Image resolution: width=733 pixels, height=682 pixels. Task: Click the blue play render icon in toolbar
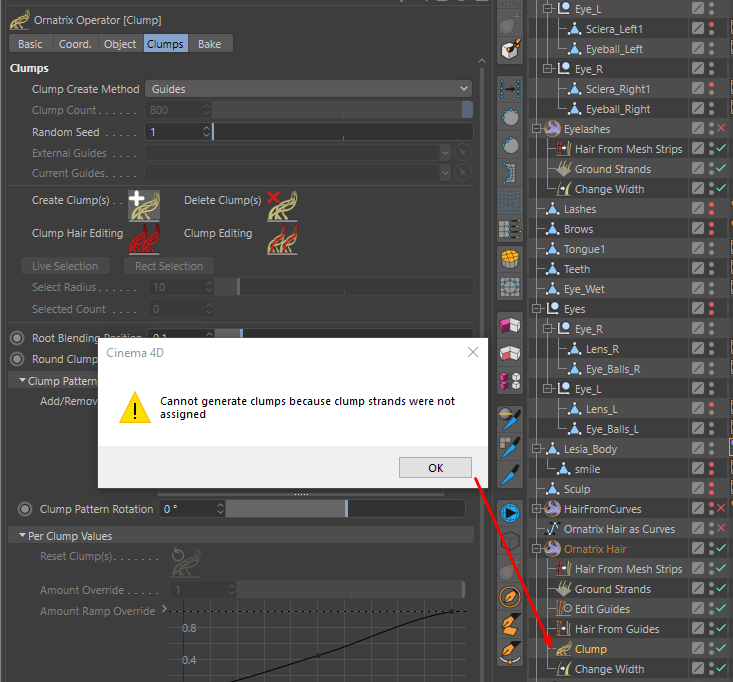coord(510,513)
